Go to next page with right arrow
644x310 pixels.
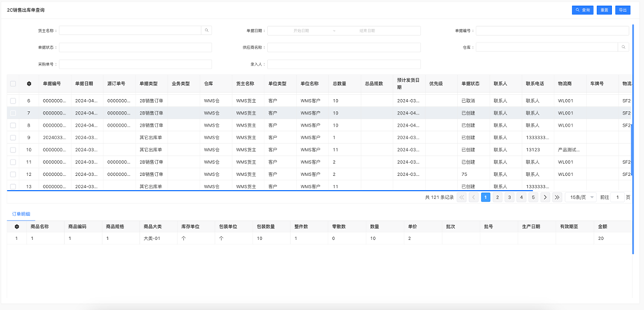pos(545,197)
